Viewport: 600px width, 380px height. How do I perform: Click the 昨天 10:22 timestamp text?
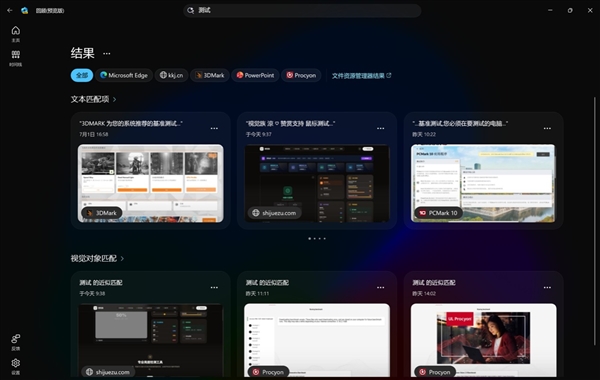click(x=424, y=135)
